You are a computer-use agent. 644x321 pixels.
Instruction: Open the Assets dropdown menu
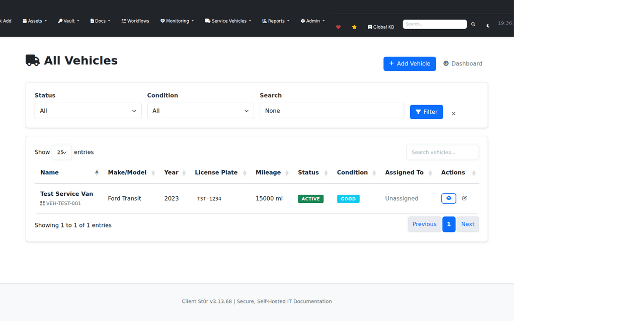coord(35,21)
